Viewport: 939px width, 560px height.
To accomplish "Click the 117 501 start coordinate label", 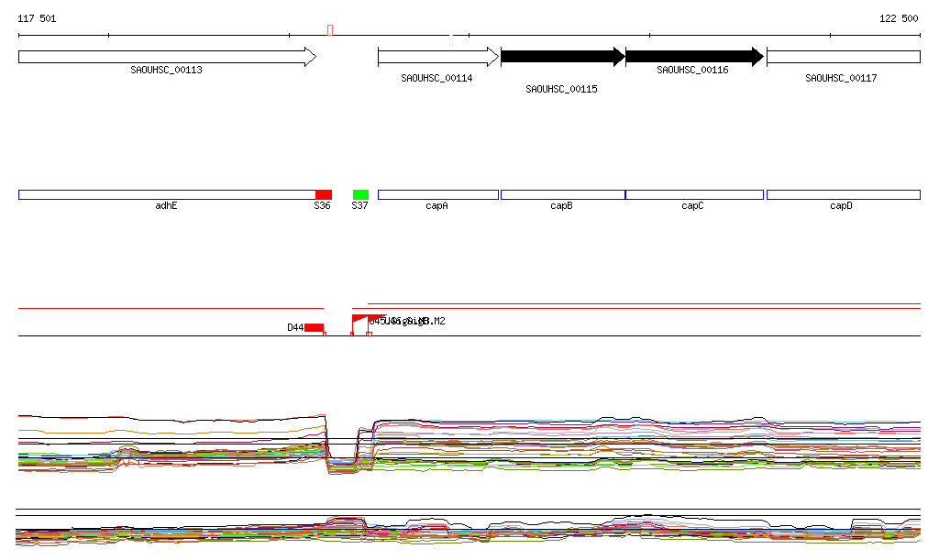I will (37, 18).
